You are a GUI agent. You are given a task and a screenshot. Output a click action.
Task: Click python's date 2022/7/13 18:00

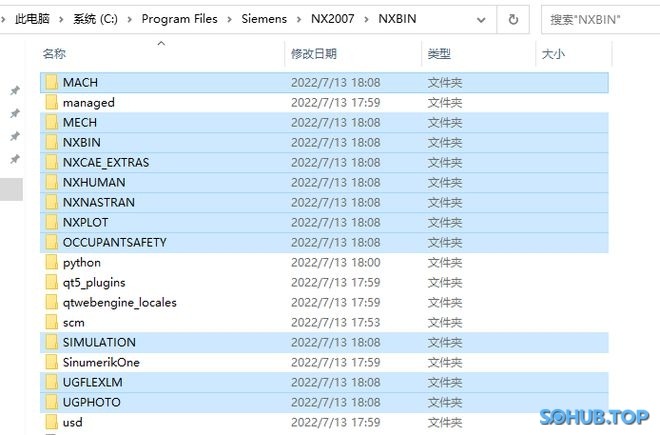(x=336, y=262)
